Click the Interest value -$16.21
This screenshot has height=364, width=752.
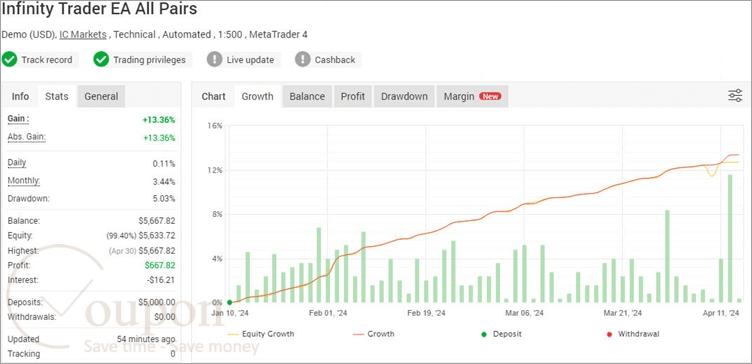160,280
